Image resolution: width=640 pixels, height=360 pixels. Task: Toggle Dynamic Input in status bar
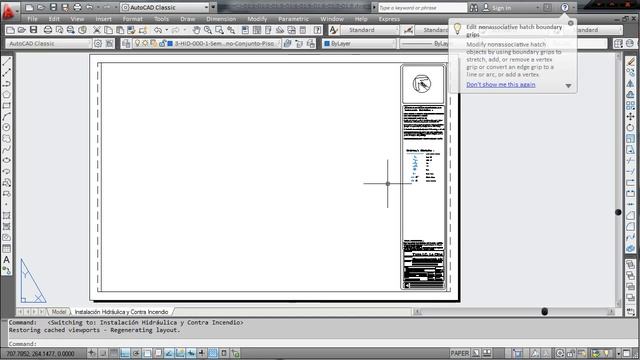pyautogui.click(x=191, y=353)
